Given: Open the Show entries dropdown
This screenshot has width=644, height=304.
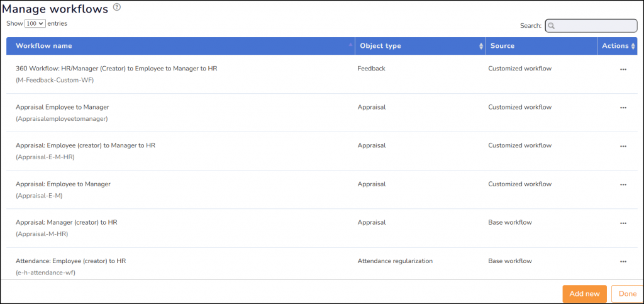Looking at the screenshot, I should point(35,24).
